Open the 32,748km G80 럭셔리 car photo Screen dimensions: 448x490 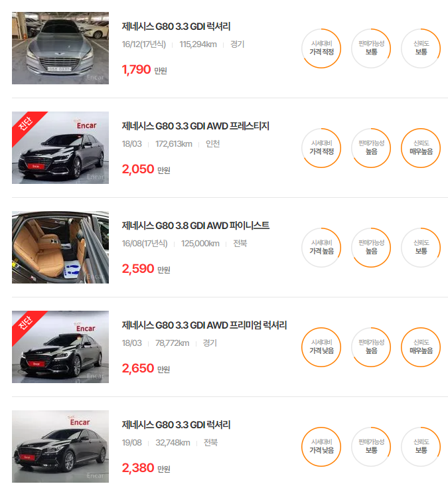click(x=60, y=446)
